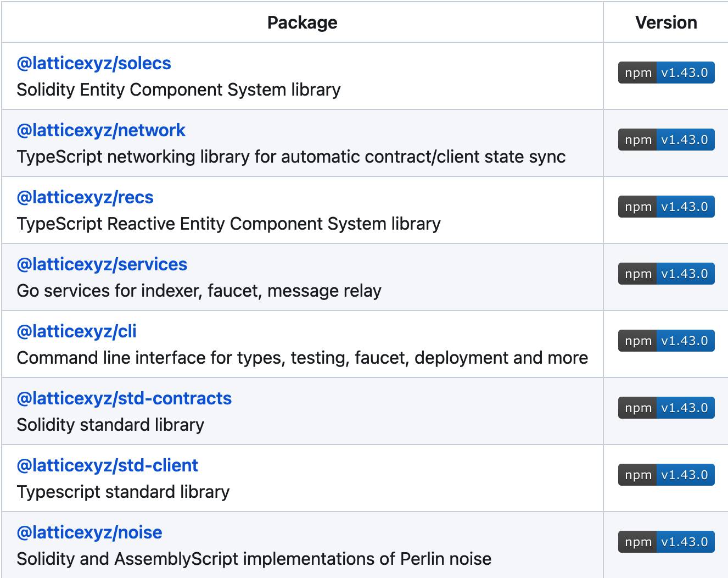Screen dimensions: 728x578
Task: Open the @latticexyz/solecs package link
Action: (x=94, y=64)
